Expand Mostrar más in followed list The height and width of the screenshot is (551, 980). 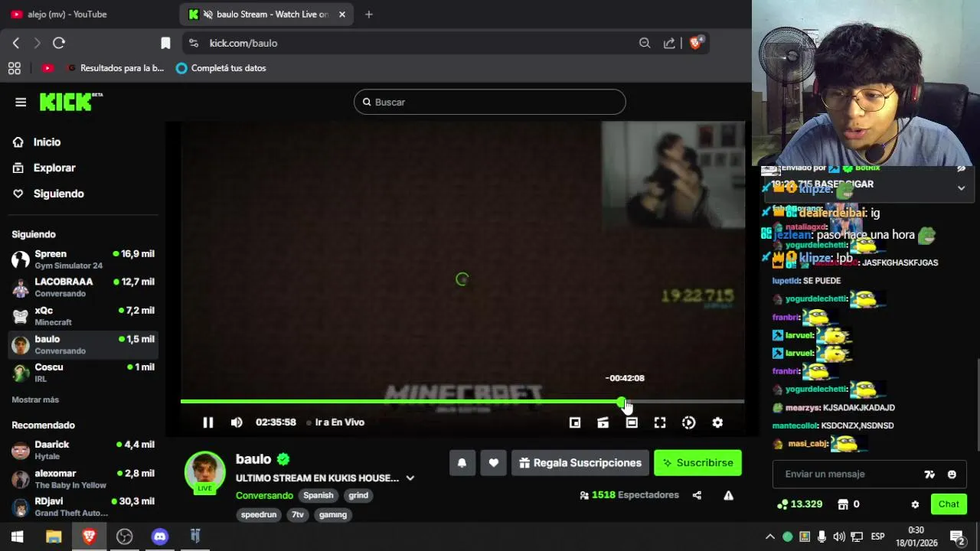pos(35,399)
